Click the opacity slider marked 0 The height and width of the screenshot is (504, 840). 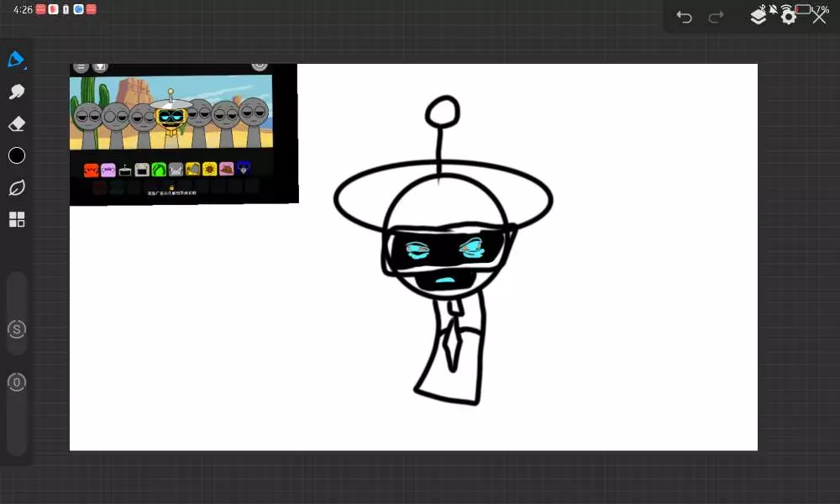pyautogui.click(x=17, y=382)
